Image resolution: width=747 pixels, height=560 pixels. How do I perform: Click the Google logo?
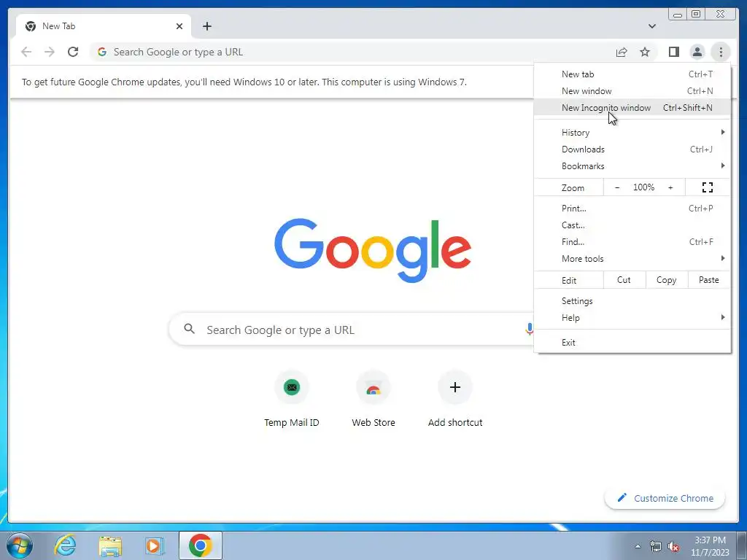(x=373, y=250)
